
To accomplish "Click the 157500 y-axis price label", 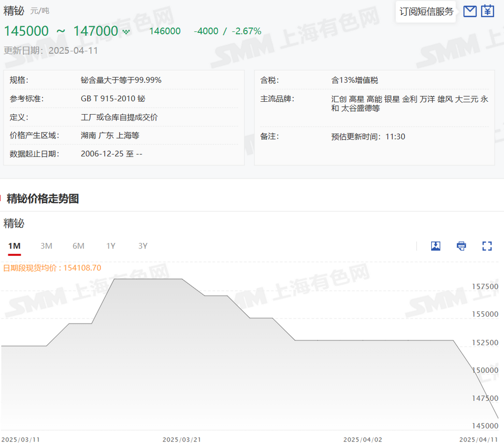I will coord(484,286).
